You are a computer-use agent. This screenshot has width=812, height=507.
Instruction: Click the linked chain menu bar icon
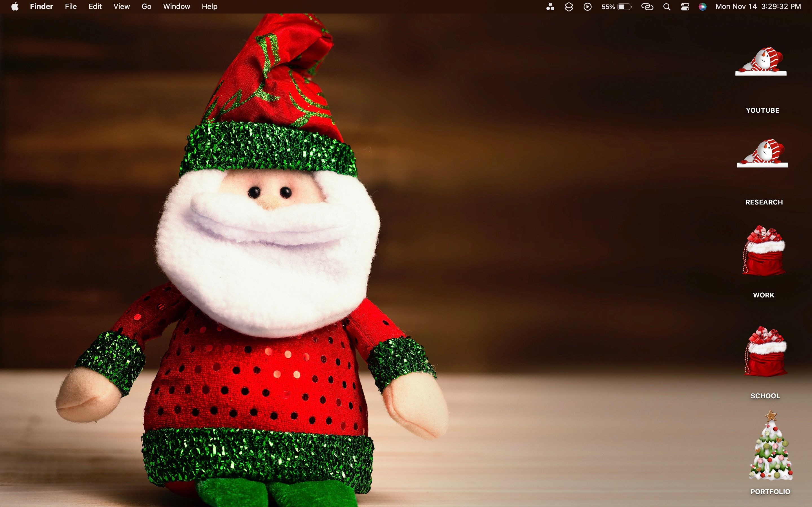(x=647, y=7)
